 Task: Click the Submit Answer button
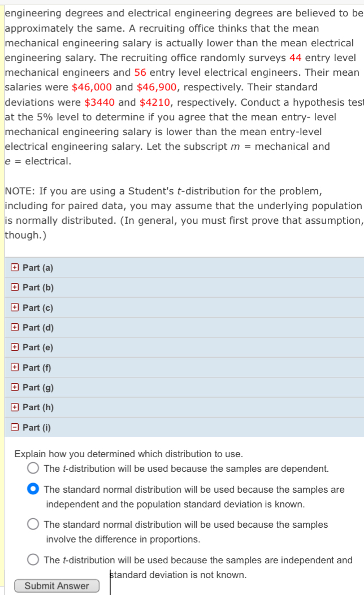(x=57, y=585)
